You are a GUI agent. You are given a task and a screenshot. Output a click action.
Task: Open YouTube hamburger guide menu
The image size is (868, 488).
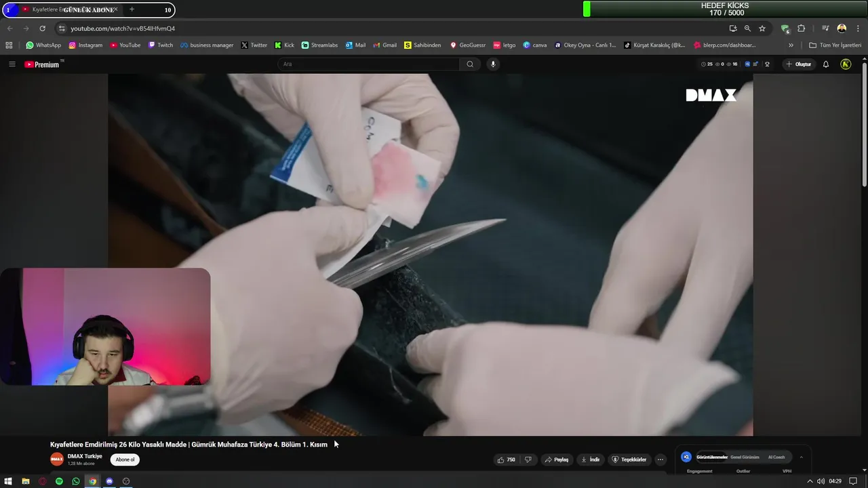click(12, 64)
